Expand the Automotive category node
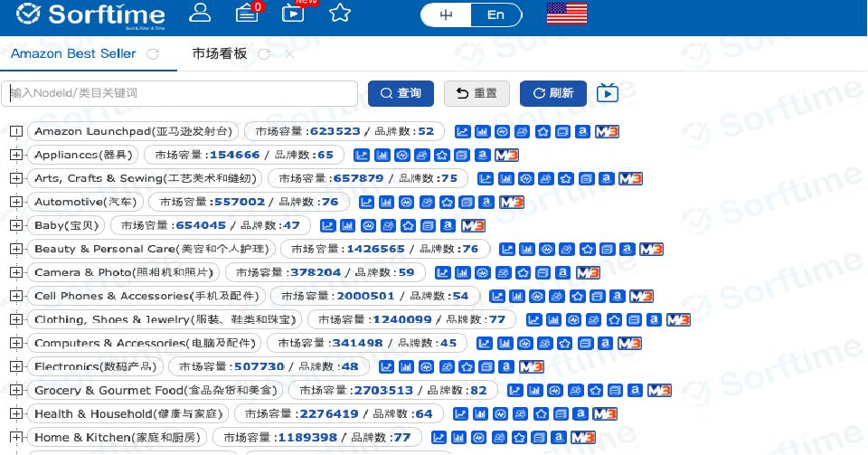 tap(16, 202)
